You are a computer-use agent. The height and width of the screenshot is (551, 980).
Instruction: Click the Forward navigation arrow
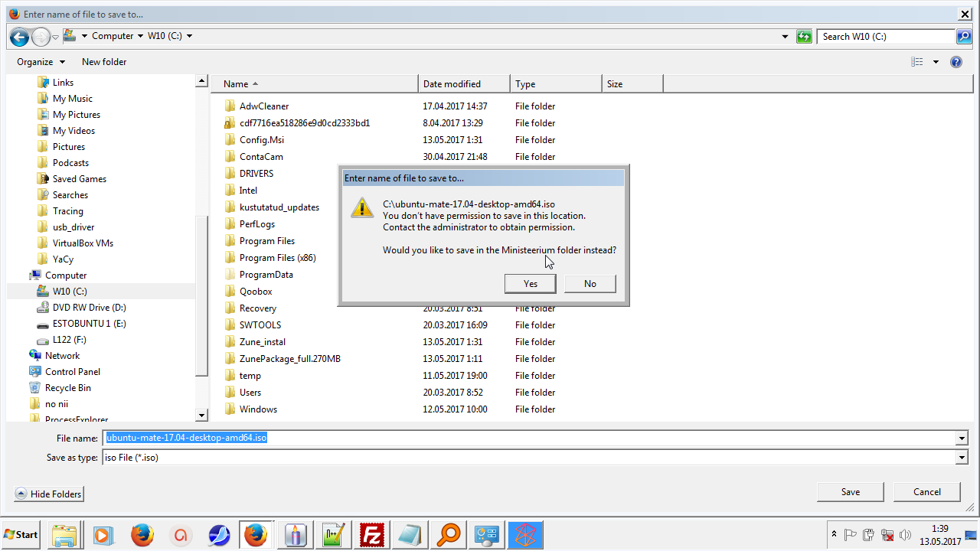[41, 37]
